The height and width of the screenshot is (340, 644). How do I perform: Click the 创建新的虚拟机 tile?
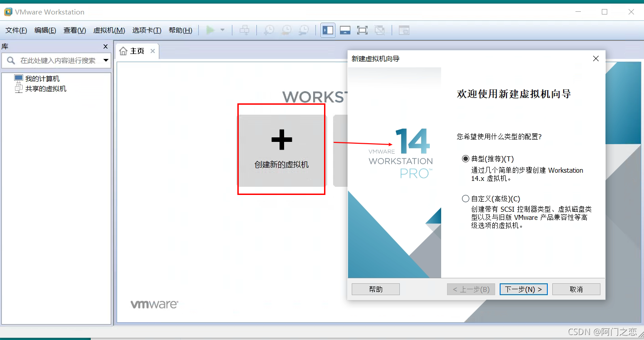click(x=282, y=151)
